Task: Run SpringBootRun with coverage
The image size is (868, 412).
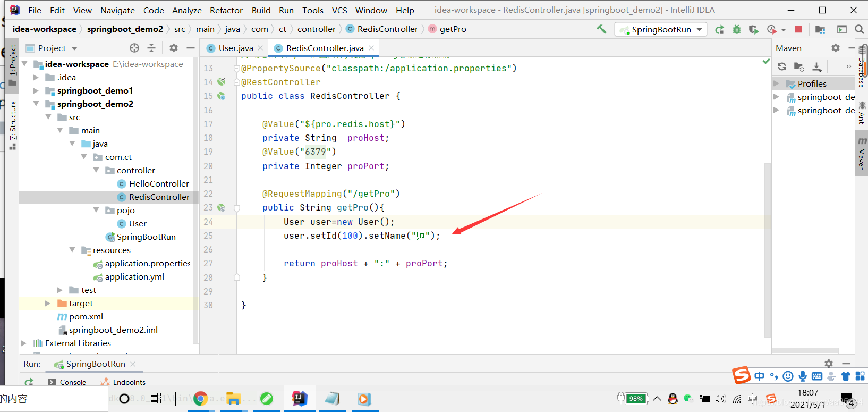Action: [x=753, y=29]
